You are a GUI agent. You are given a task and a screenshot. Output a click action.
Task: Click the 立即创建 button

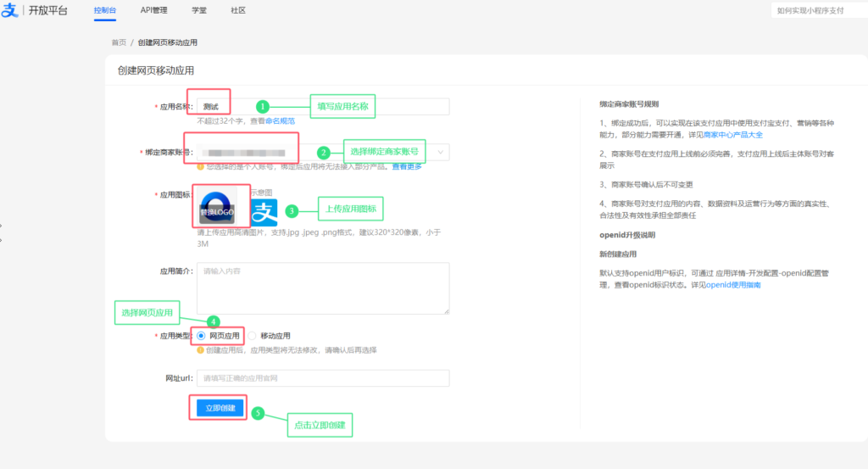[x=220, y=408]
